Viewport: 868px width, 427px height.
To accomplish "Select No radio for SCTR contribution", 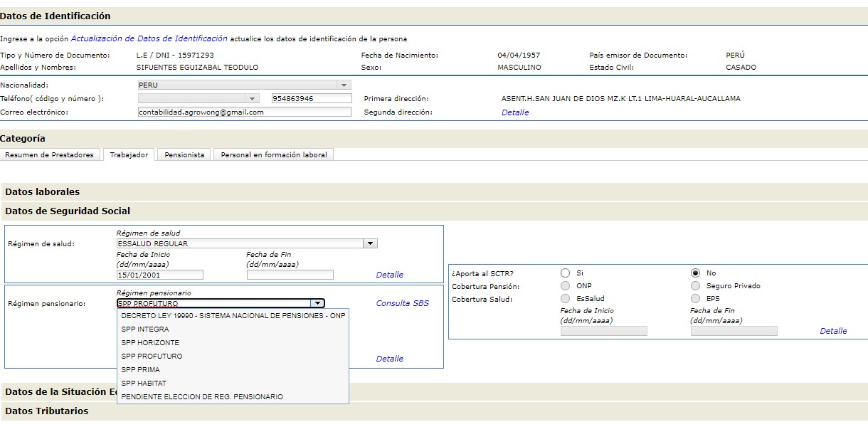I will (695, 273).
